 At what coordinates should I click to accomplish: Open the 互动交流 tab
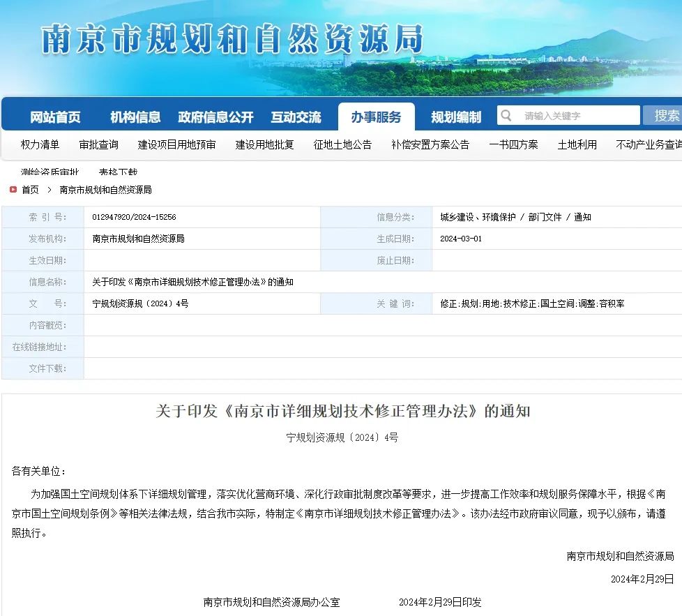296,117
